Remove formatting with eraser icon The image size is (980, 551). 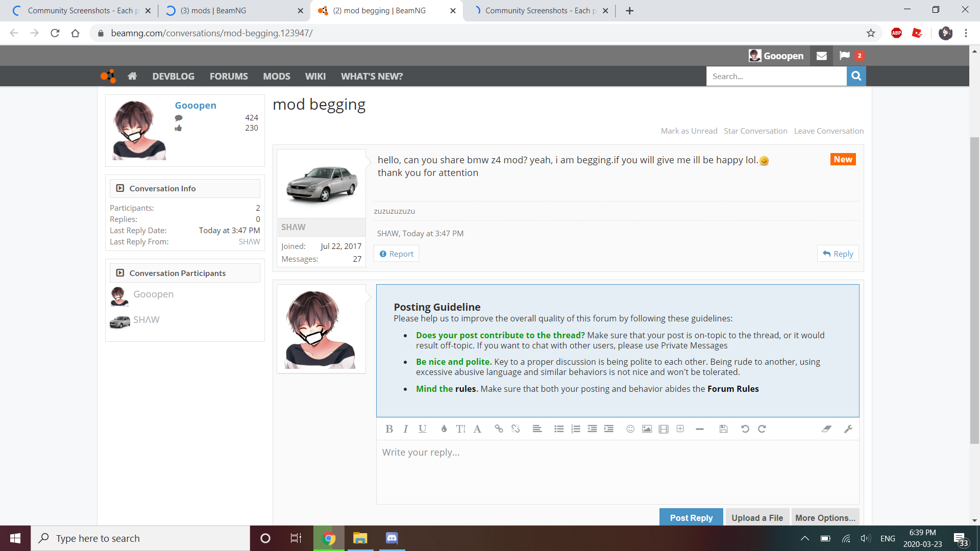pyautogui.click(x=826, y=429)
